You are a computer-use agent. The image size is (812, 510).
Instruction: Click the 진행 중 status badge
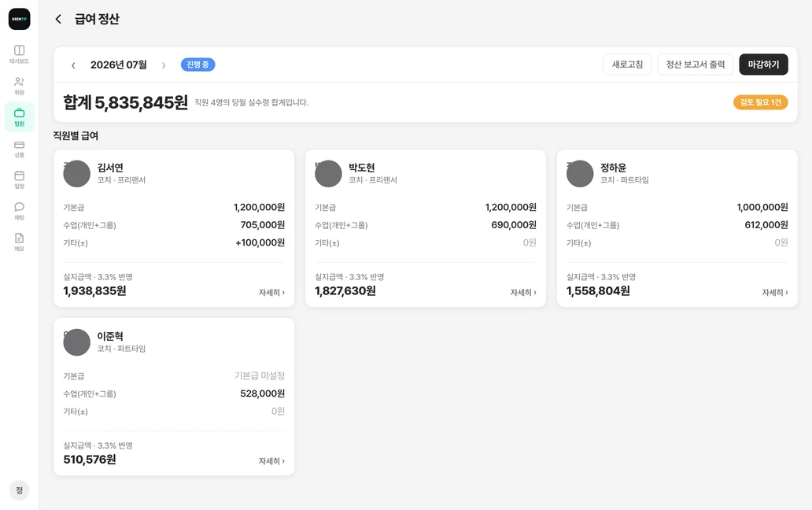click(x=197, y=65)
